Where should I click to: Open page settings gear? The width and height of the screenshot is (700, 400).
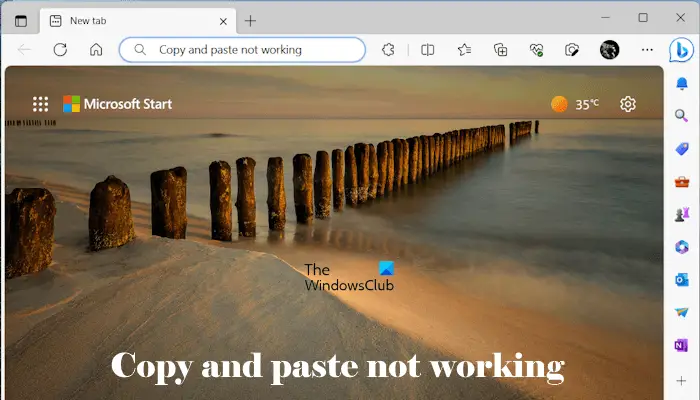tap(628, 104)
